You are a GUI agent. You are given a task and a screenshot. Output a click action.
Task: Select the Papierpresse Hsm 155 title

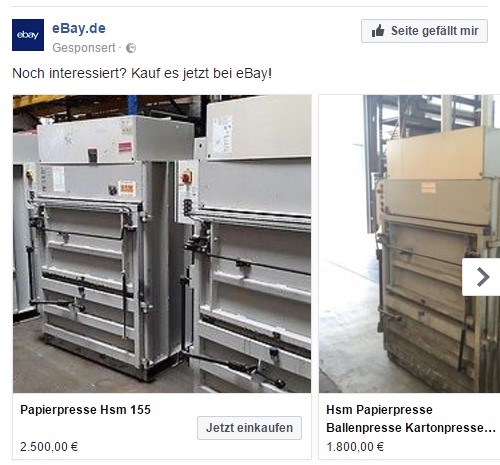point(85,410)
